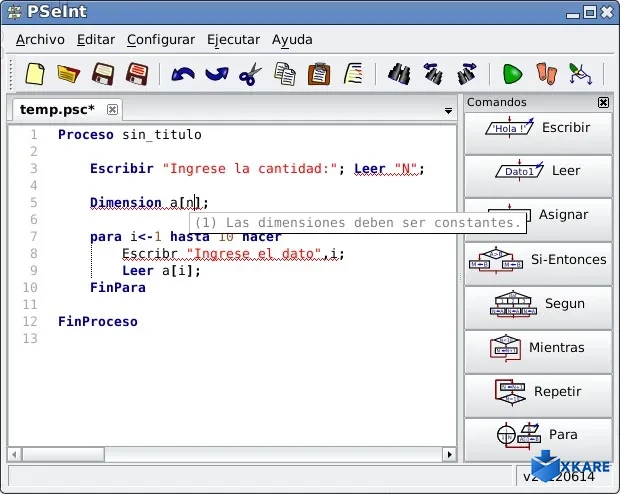Image resolution: width=620 pixels, height=494 pixels.
Task: Open the Ejecutar menu
Action: (234, 40)
